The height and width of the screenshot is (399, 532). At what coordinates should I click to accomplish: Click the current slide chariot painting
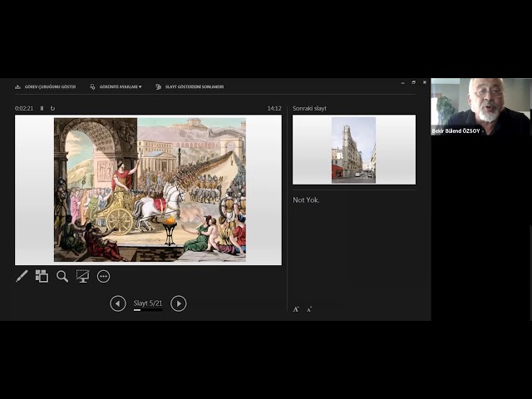click(150, 190)
